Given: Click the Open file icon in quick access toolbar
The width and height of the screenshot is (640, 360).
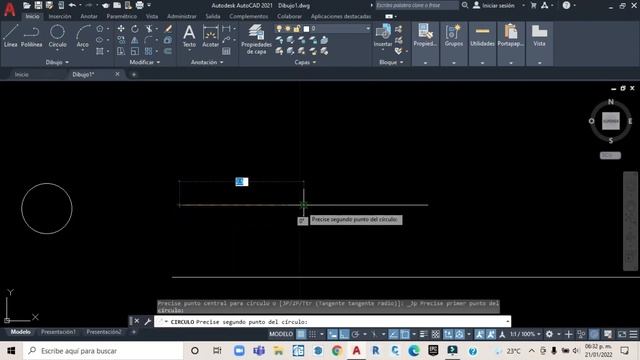Looking at the screenshot, I should pyautogui.click(x=27, y=5).
